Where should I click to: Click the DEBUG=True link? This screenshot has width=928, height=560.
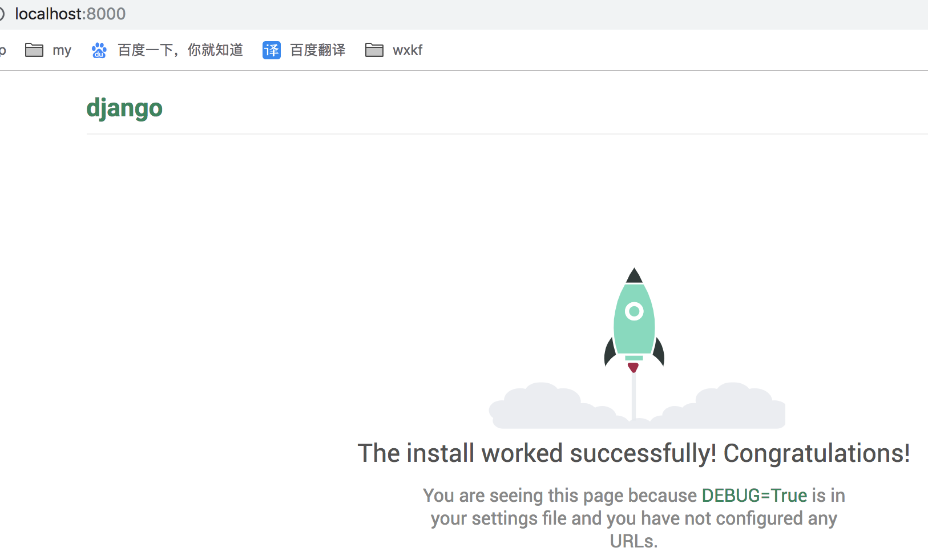[754, 496]
